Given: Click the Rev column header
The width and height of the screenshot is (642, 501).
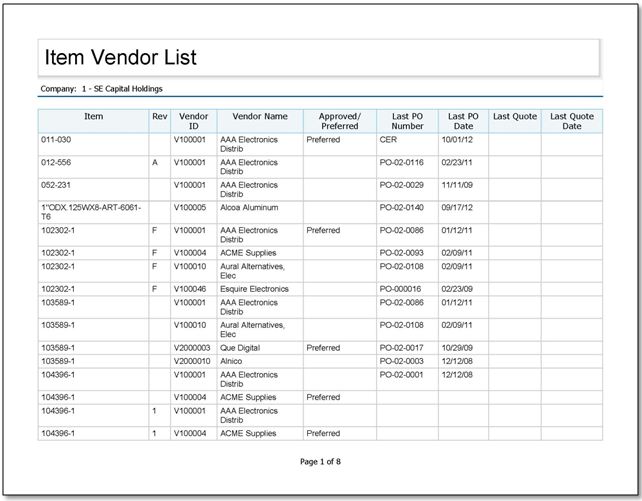Looking at the screenshot, I should [x=159, y=116].
